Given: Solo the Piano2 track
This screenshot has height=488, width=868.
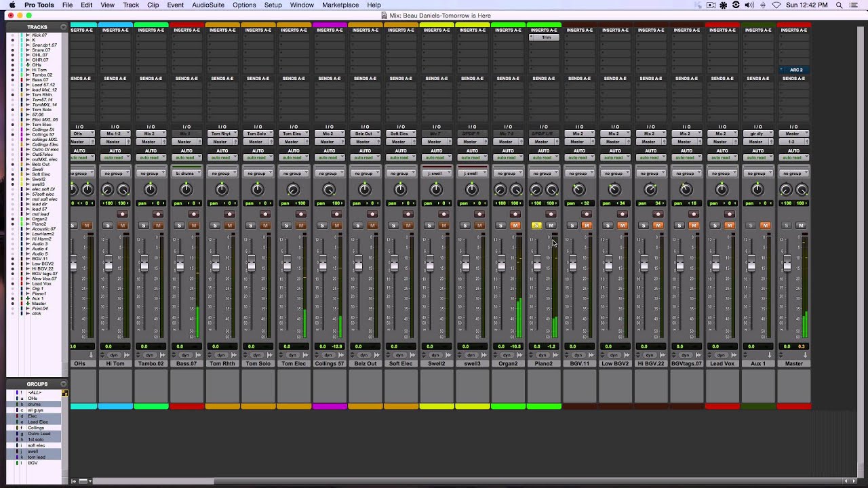Looking at the screenshot, I should coord(536,226).
